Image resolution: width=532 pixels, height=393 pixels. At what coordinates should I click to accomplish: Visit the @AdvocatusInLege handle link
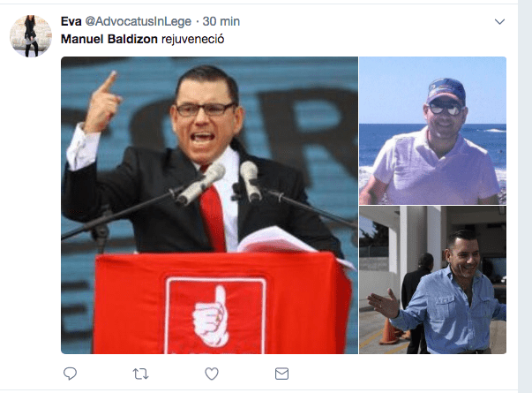tap(138, 21)
